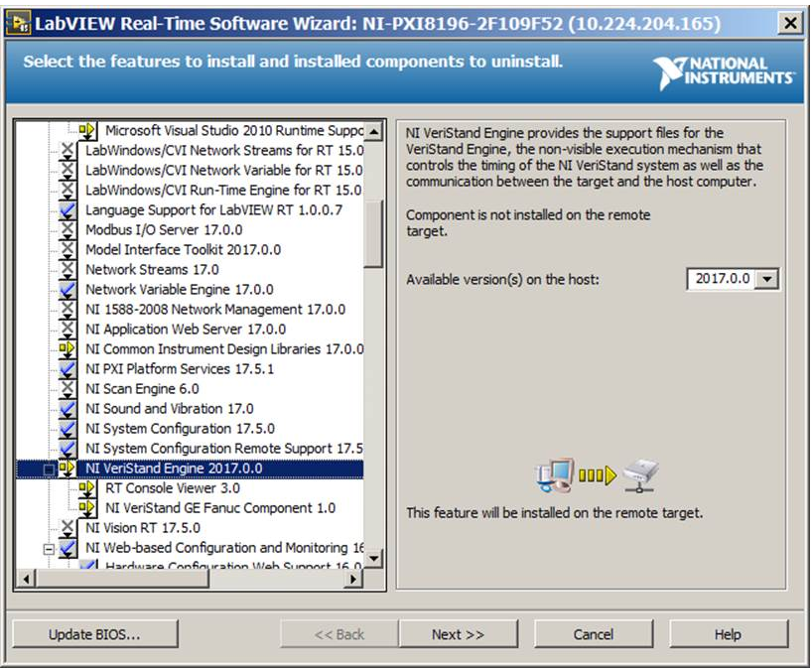Select the Network Streams 17.0 row
Image resolution: width=812 pixels, height=671 pixels.
(152, 269)
